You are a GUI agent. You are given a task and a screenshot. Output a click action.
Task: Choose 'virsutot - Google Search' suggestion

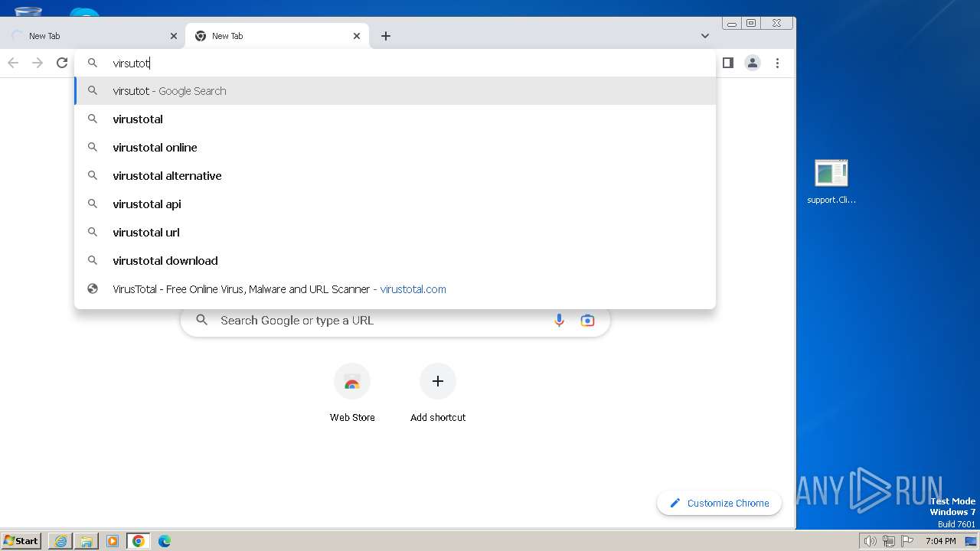coord(395,91)
